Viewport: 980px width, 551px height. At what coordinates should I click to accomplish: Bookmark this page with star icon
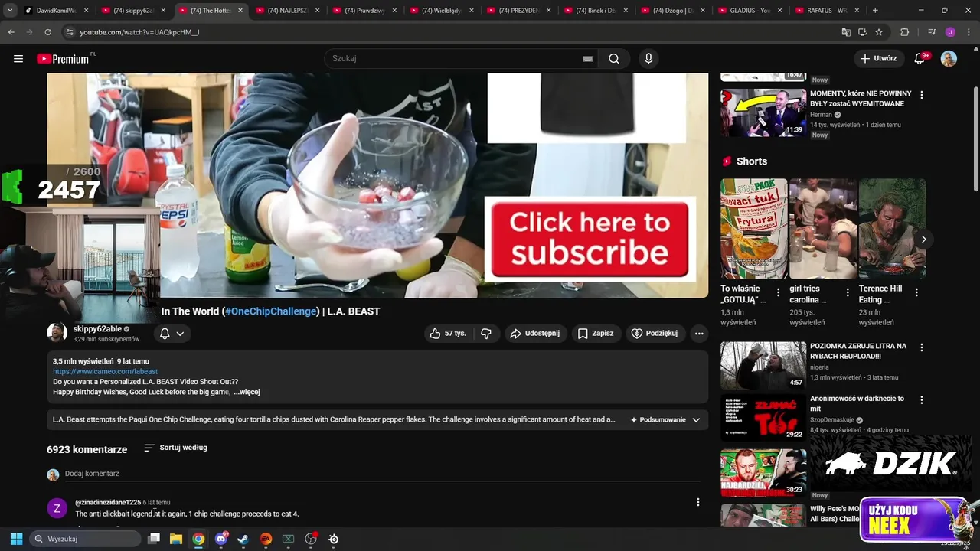(x=879, y=32)
